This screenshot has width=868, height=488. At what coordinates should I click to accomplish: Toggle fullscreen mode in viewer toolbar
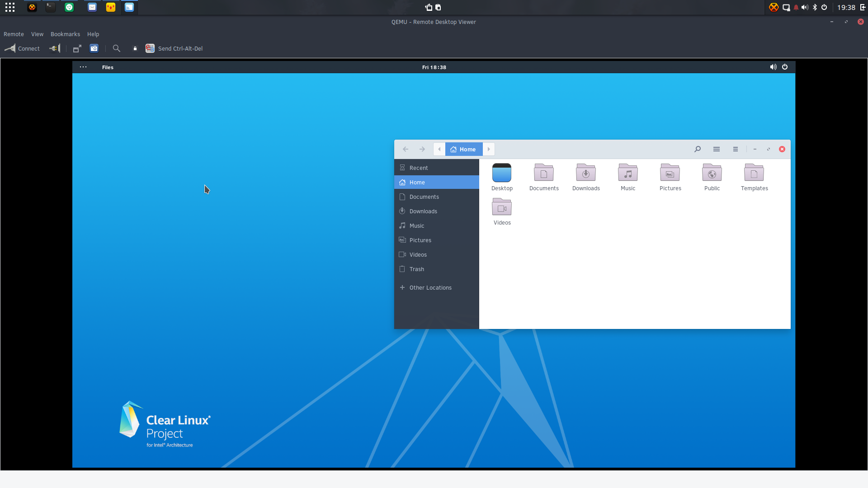[77, 48]
